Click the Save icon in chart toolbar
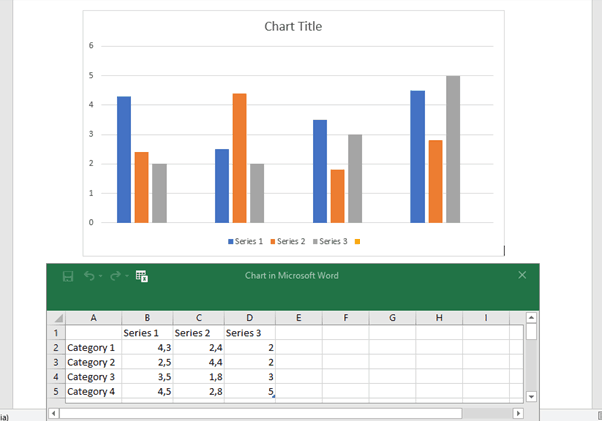The image size is (603, 424). pyautogui.click(x=68, y=276)
